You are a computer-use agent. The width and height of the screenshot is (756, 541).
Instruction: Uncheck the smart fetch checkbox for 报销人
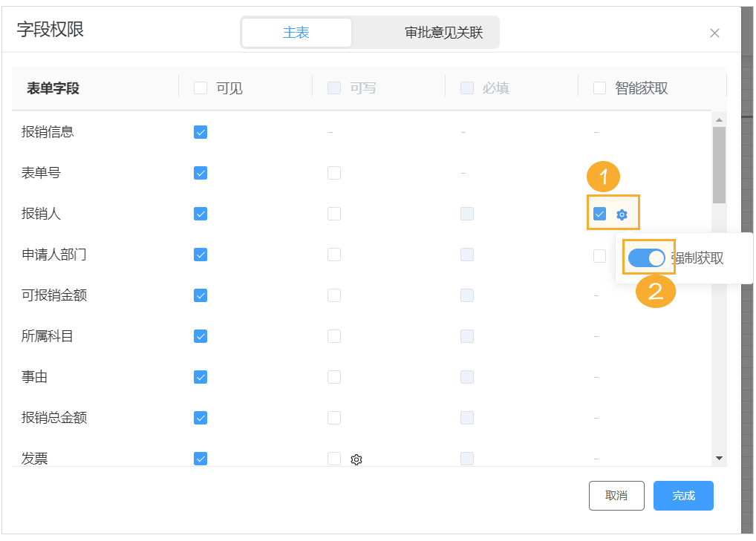pos(599,213)
